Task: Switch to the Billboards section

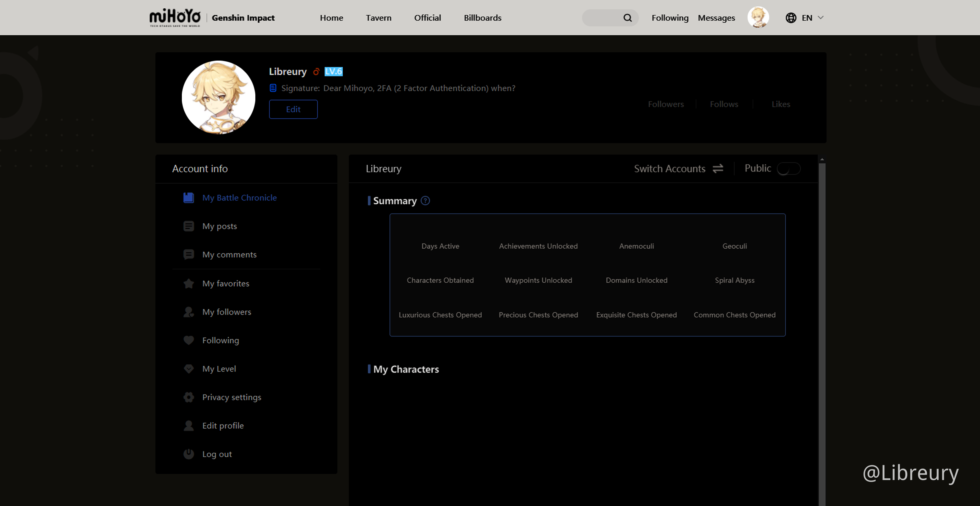Action: coord(482,18)
